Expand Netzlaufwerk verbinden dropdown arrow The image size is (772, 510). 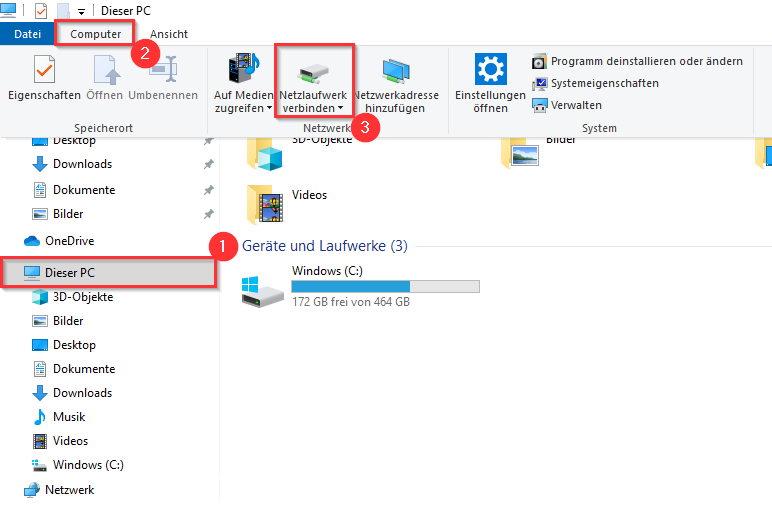(340, 108)
